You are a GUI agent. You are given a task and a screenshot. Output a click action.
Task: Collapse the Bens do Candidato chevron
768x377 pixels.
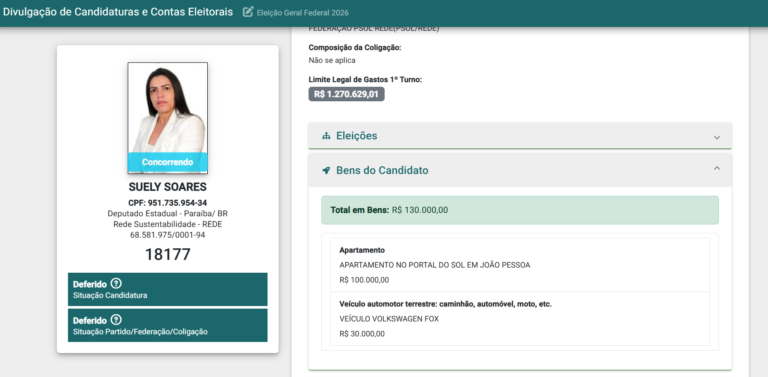(717, 168)
